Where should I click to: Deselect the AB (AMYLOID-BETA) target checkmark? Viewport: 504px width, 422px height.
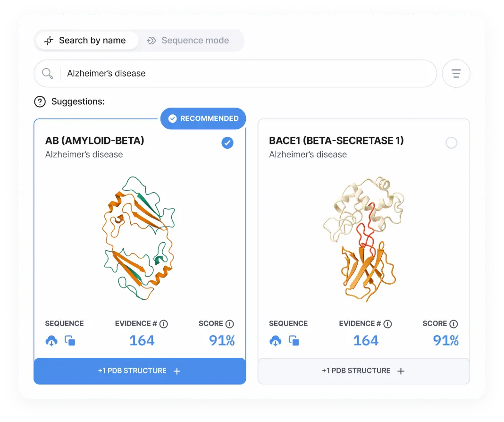(227, 143)
